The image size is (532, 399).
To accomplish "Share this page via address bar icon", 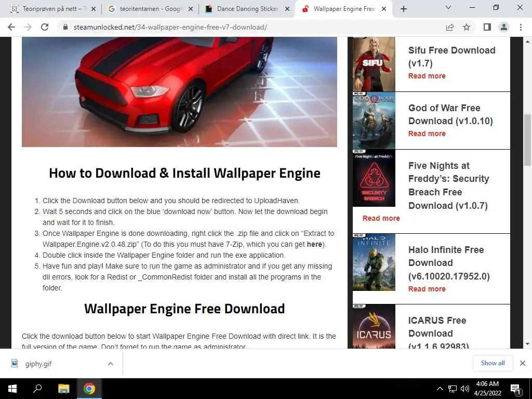I will (x=450, y=27).
